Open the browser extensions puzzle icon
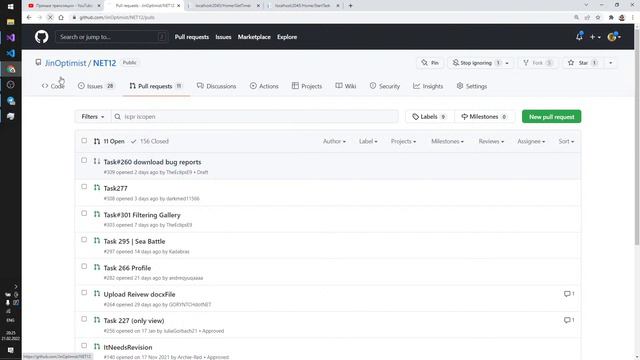The width and height of the screenshot is (640, 360). (611, 18)
